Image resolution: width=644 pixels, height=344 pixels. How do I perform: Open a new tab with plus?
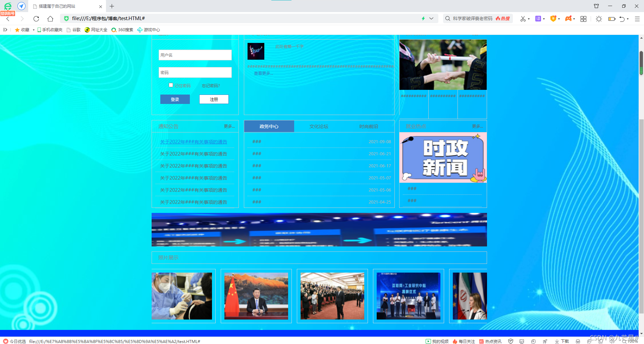pyautogui.click(x=112, y=6)
